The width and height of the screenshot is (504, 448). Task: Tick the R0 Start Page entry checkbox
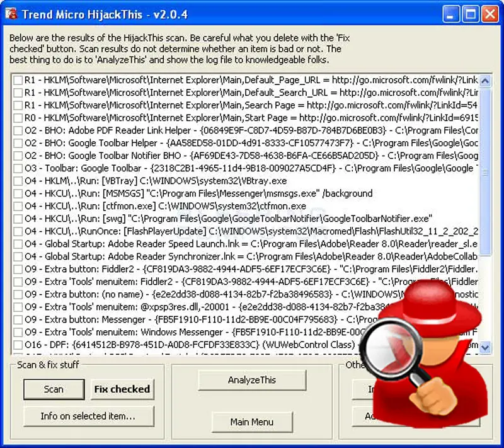coord(18,118)
